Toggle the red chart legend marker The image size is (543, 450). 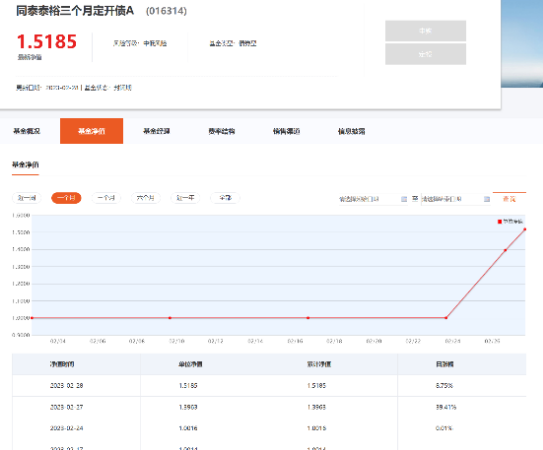[x=500, y=221]
